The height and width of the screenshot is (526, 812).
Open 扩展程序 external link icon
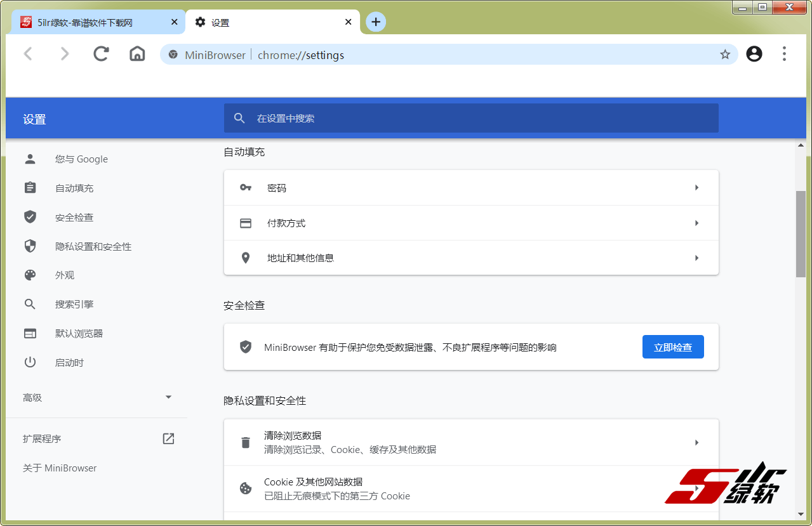(168, 438)
